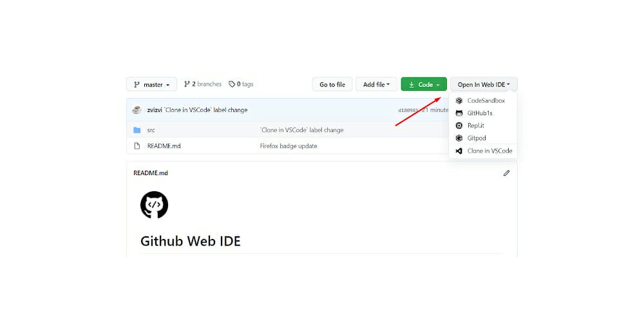Screen dimensions: 644x322
Task: Open commit hash d180981
Action: click(x=409, y=110)
